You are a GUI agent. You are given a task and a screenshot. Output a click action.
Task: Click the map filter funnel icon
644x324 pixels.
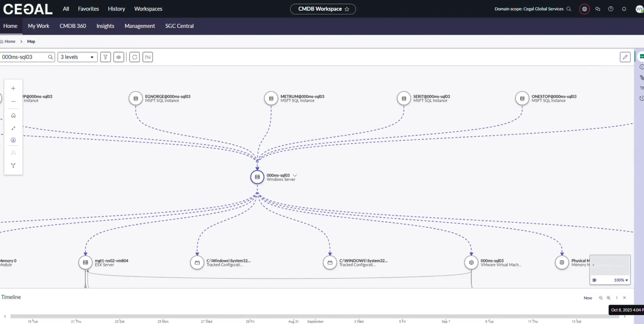tap(105, 57)
